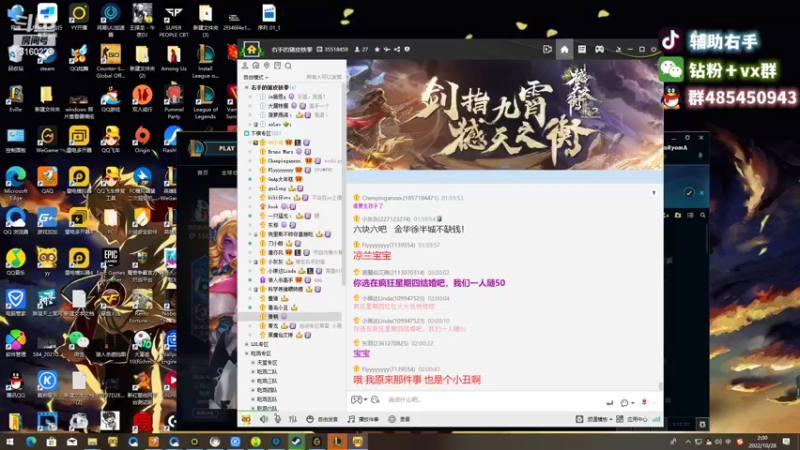This screenshot has width=800, height=450.
Task: Select user guolong in channel list
Action: tap(277, 188)
